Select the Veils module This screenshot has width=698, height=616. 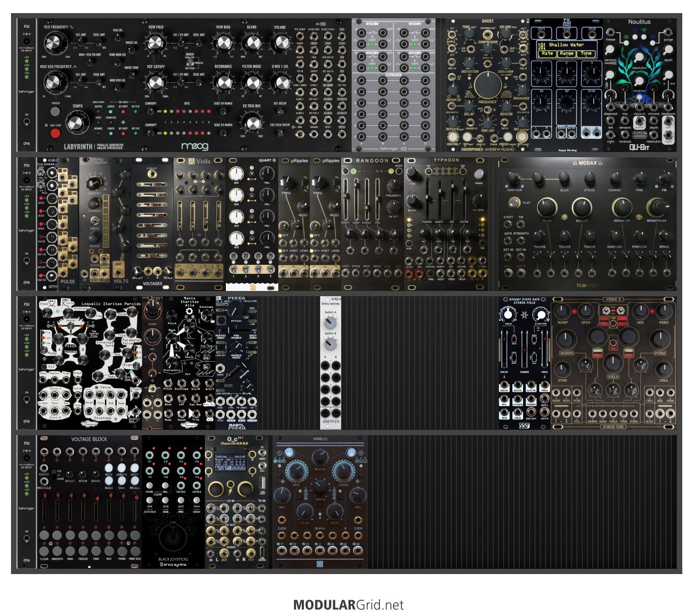pyautogui.click(x=200, y=224)
